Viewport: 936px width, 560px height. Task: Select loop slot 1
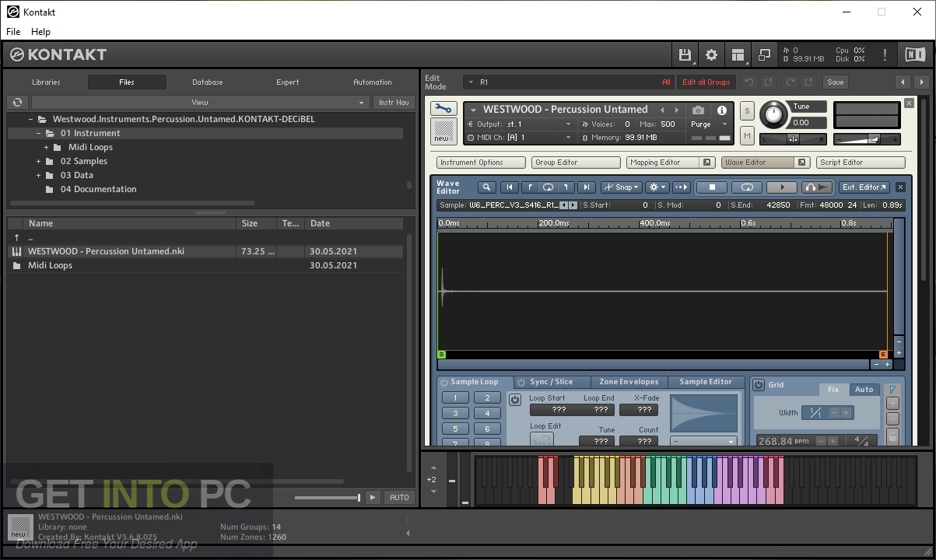tap(455, 397)
